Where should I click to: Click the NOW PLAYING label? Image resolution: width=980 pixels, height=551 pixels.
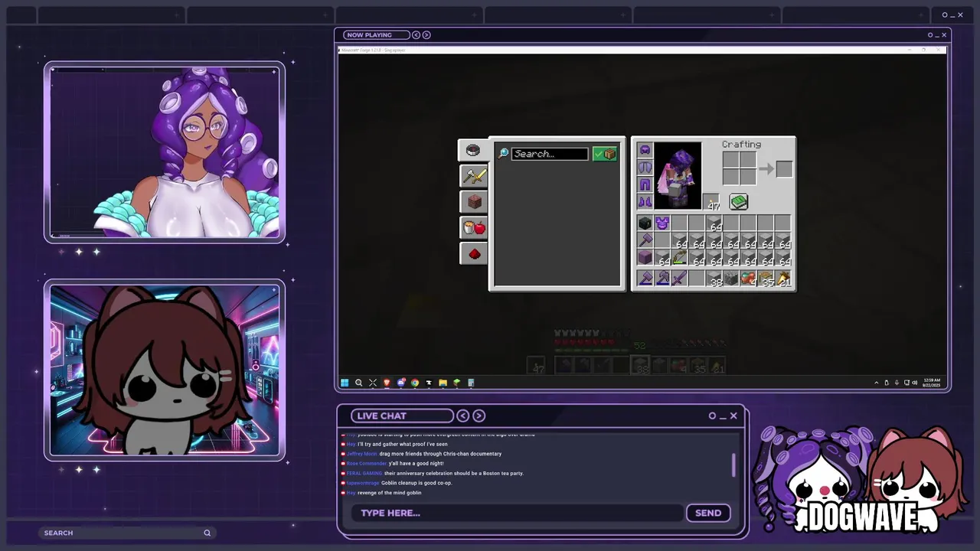[x=369, y=34]
